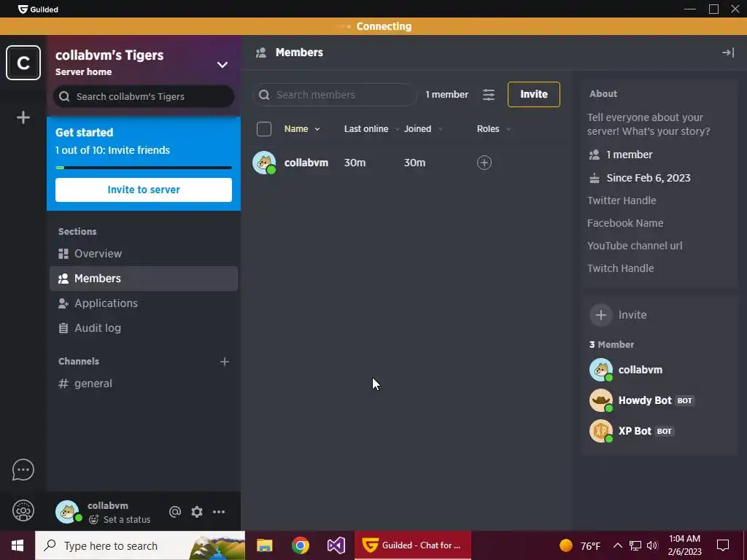Open the three-dots user menu

[x=219, y=512]
